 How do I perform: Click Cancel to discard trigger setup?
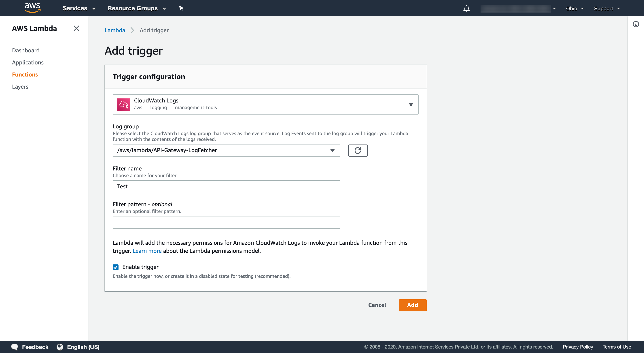coord(377,305)
